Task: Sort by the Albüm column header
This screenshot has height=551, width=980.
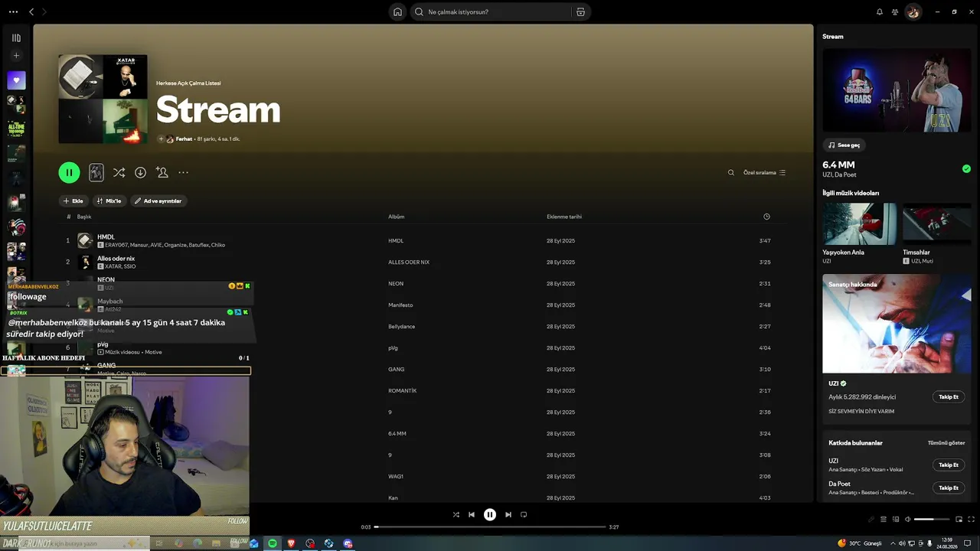Action: tap(396, 217)
